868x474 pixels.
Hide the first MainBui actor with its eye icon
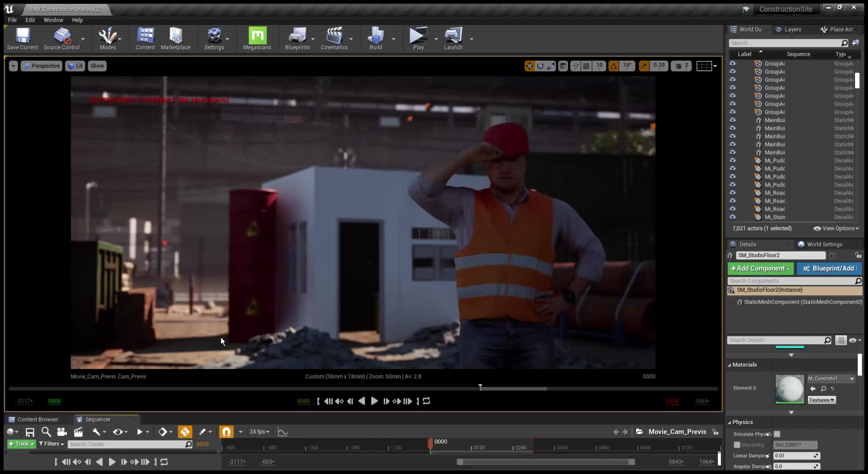pyautogui.click(x=732, y=120)
